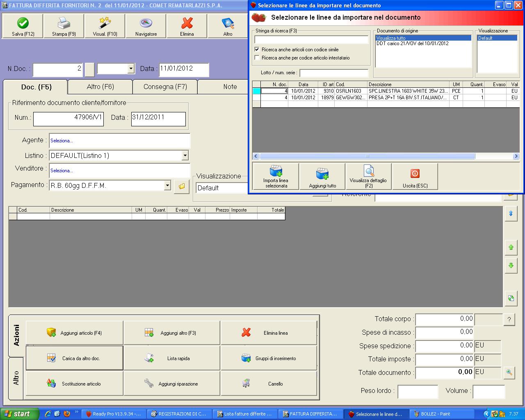
Task: Click the question mark help button
Action: pos(509,320)
